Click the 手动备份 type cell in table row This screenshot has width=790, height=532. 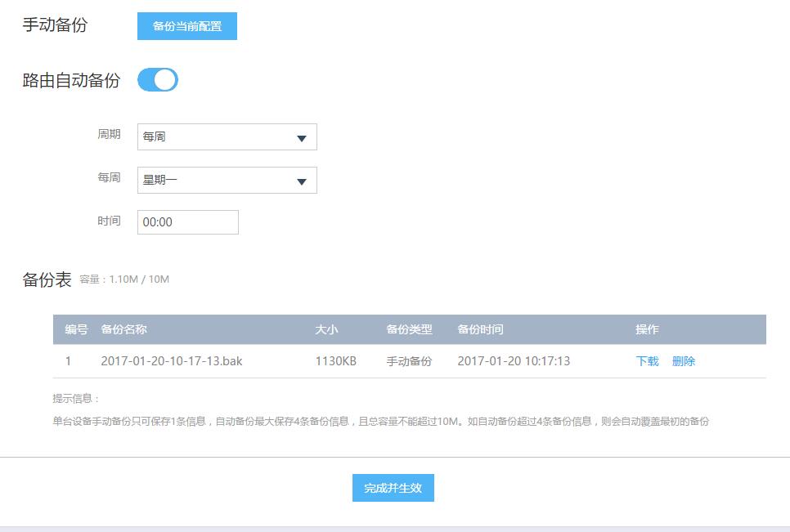coord(409,361)
